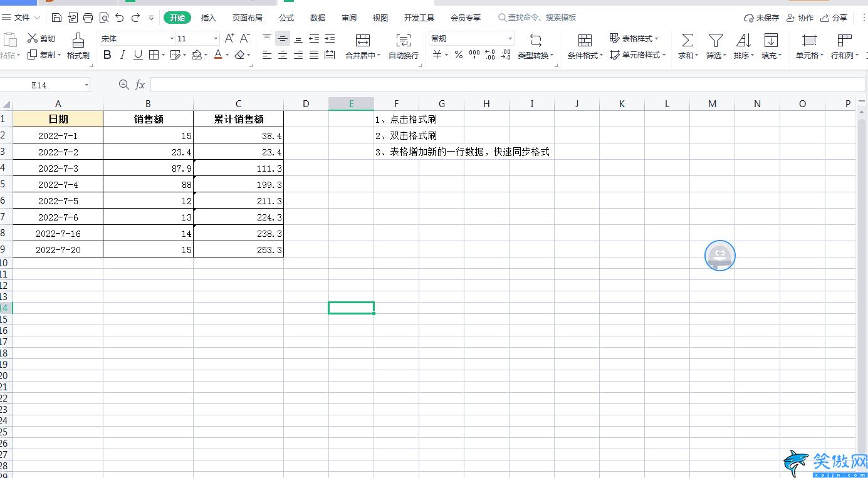Screen dimensions: 868x478
Task: Toggle align right
Action: pos(298,55)
